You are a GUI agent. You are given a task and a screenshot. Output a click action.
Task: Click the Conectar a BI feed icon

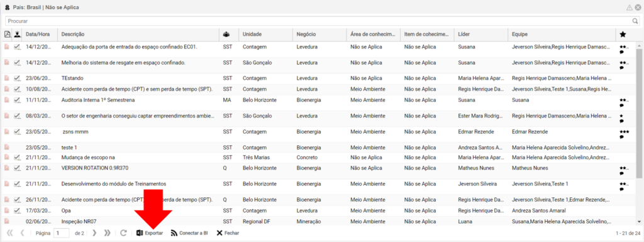point(174,233)
